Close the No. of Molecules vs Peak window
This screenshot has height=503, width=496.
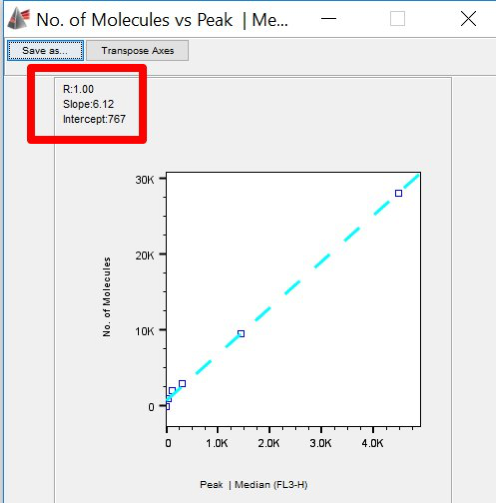[x=468, y=19]
